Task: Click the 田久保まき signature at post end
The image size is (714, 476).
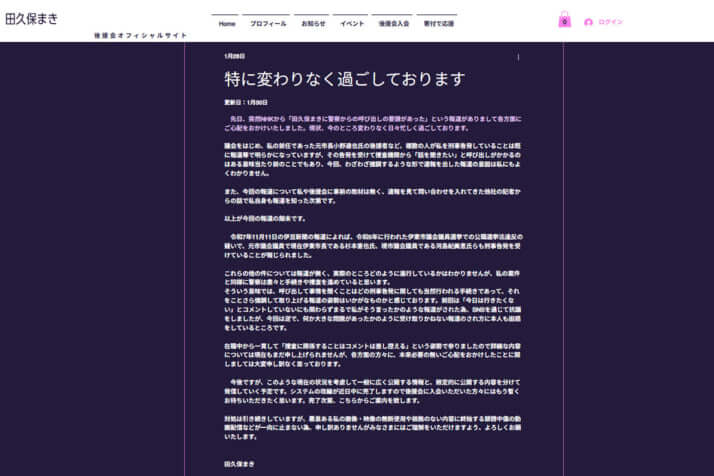Action: [239, 464]
